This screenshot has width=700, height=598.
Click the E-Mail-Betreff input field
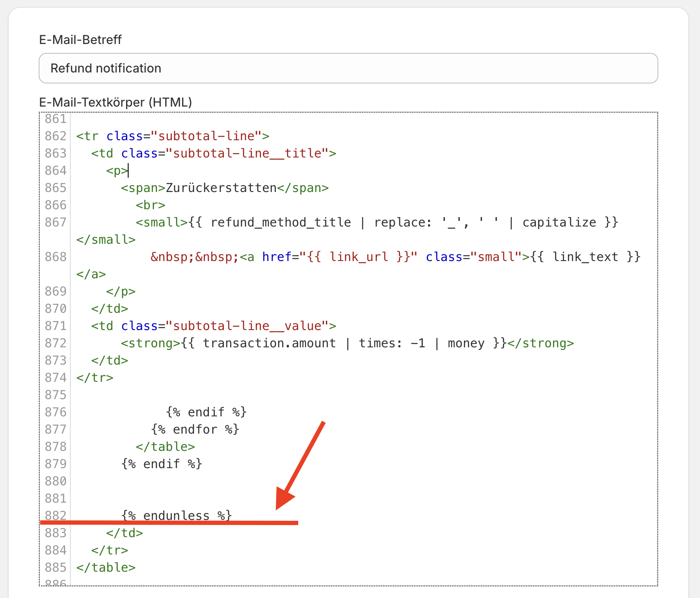click(x=348, y=68)
